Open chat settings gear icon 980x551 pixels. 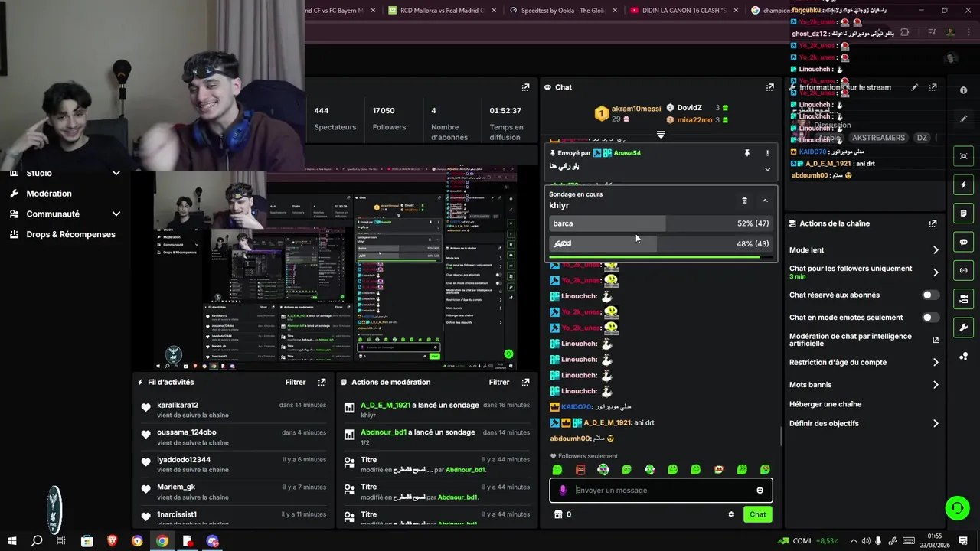[x=731, y=514]
